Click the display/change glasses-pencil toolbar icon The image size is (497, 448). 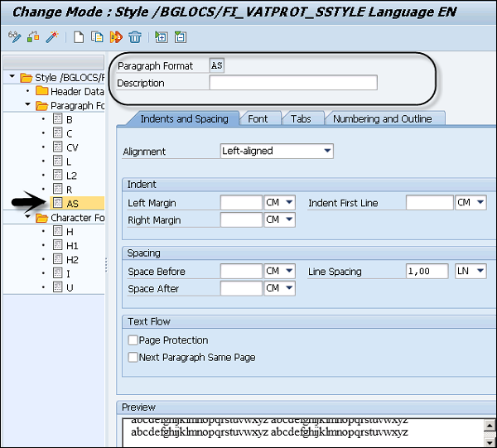point(14,37)
